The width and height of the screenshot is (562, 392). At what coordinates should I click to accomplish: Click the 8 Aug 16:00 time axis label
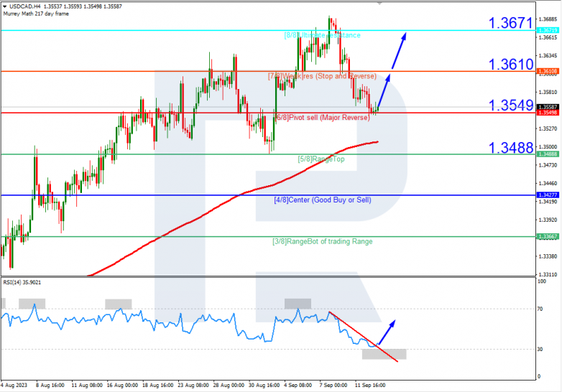pos(50,386)
